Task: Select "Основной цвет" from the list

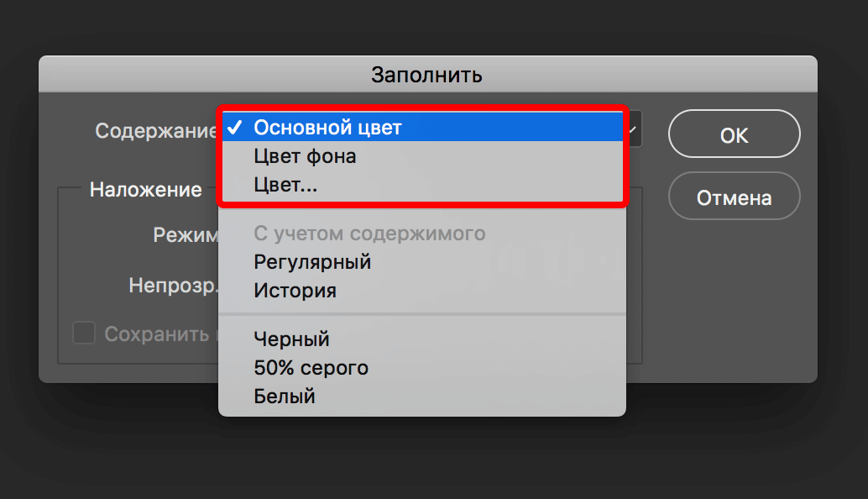Action: point(327,128)
